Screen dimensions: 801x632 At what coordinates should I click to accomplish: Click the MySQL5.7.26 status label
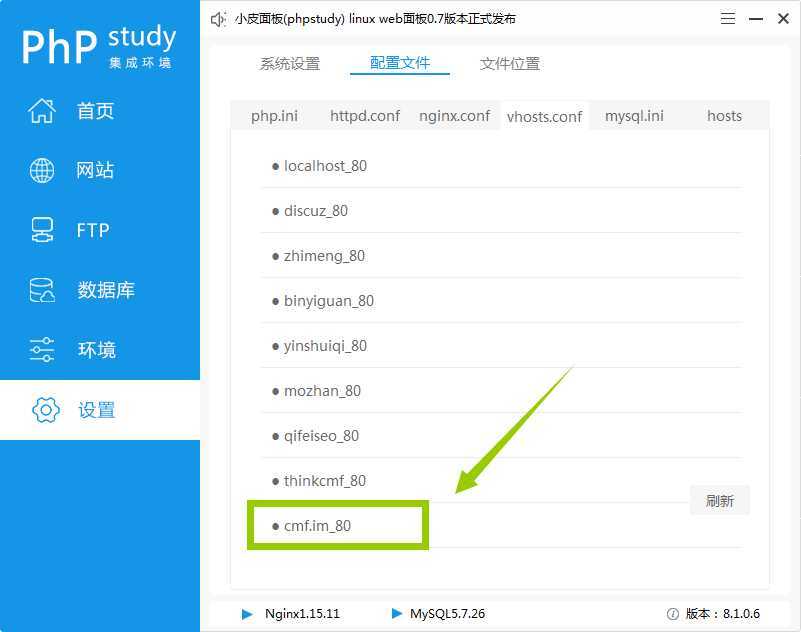[x=447, y=614]
